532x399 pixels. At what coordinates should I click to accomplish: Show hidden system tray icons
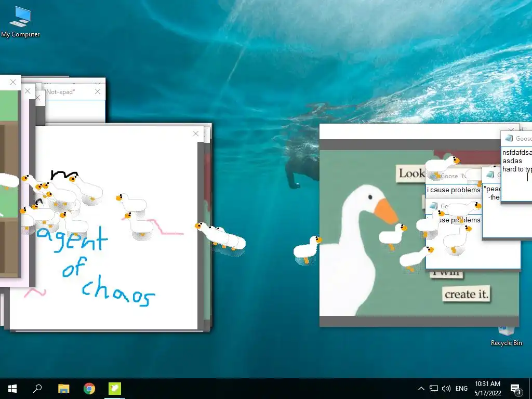(x=421, y=389)
